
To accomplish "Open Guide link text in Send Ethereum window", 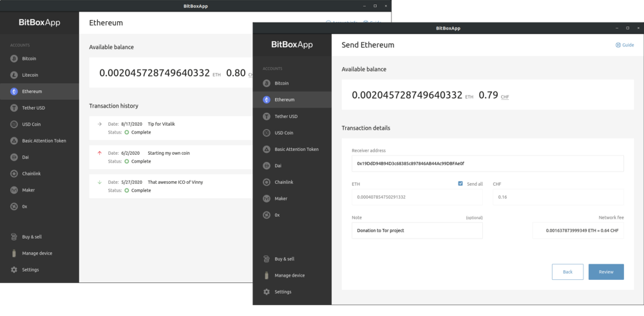I will click(x=628, y=45).
